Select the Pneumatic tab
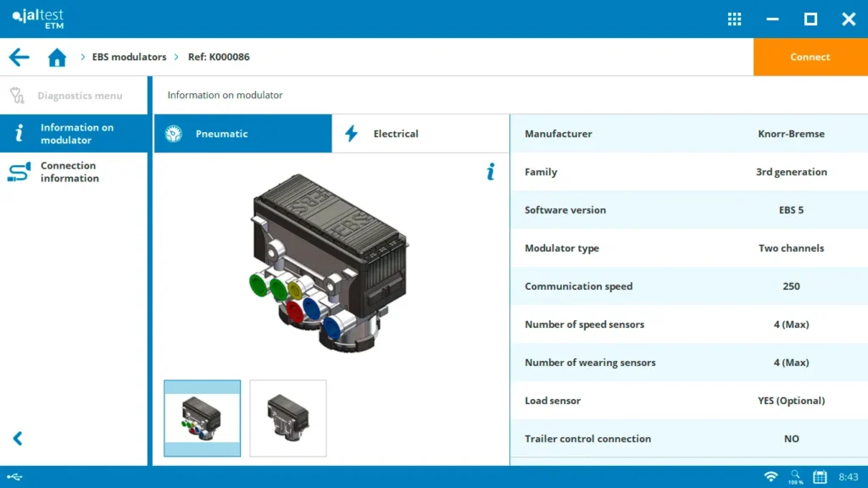This screenshot has width=868, height=488. click(243, 133)
